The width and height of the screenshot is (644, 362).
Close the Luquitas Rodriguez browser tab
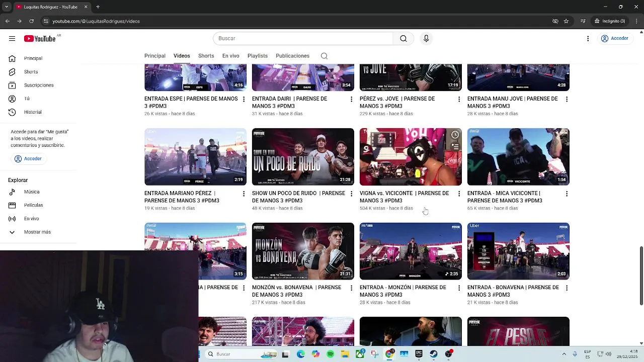pyautogui.click(x=86, y=7)
